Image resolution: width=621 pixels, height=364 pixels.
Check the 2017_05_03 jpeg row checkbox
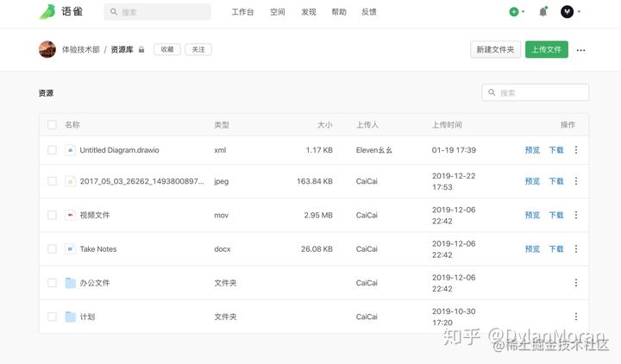[x=52, y=181]
